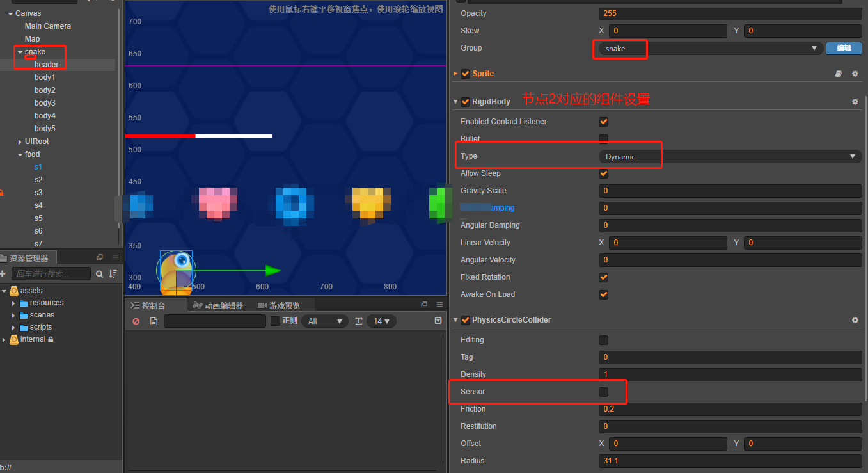Click the collider Radius input field
The height and width of the screenshot is (473, 868).
pos(730,461)
